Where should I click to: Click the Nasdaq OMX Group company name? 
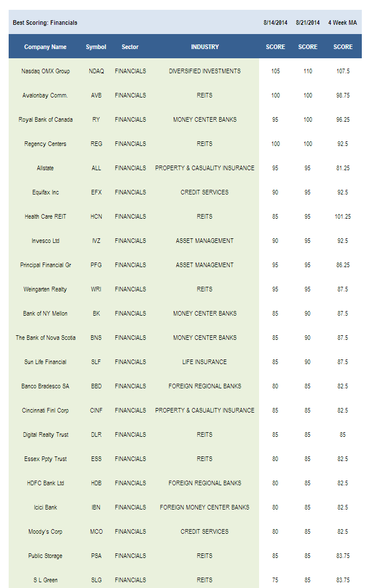click(46, 71)
